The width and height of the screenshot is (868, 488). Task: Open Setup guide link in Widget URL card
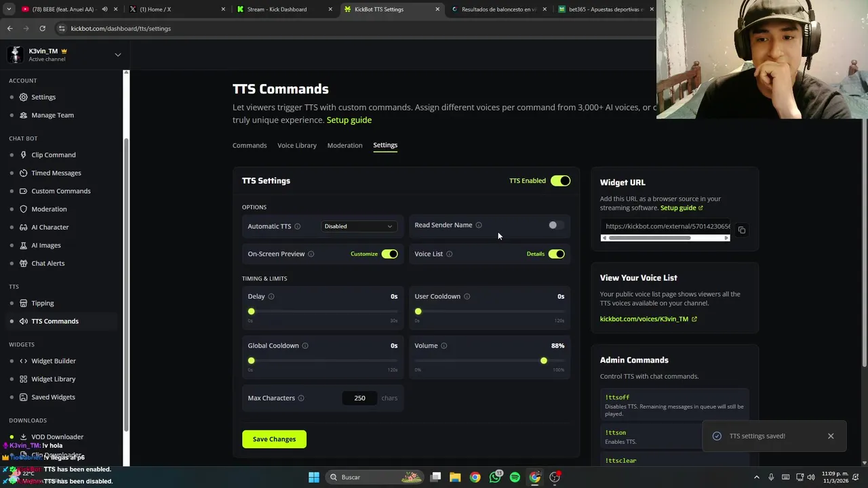(682, 208)
